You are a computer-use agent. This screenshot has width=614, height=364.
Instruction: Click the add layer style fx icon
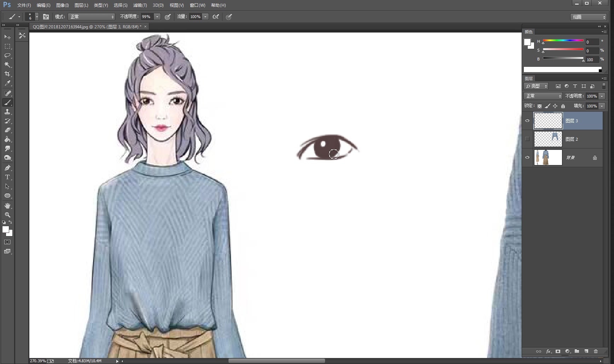(549, 351)
